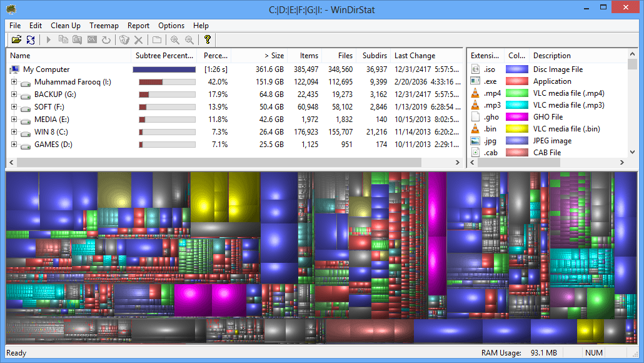
Task: Click the Delete to Recycle Bin icon
Action: [x=124, y=40]
